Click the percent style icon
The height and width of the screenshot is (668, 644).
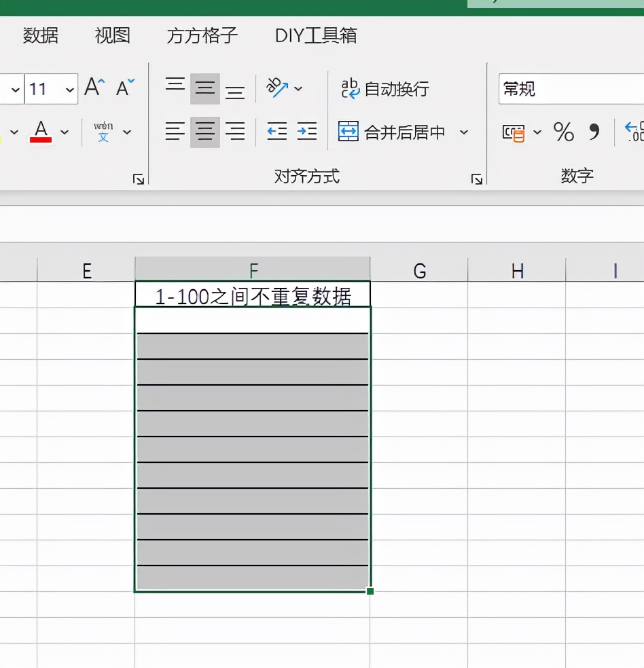click(563, 133)
